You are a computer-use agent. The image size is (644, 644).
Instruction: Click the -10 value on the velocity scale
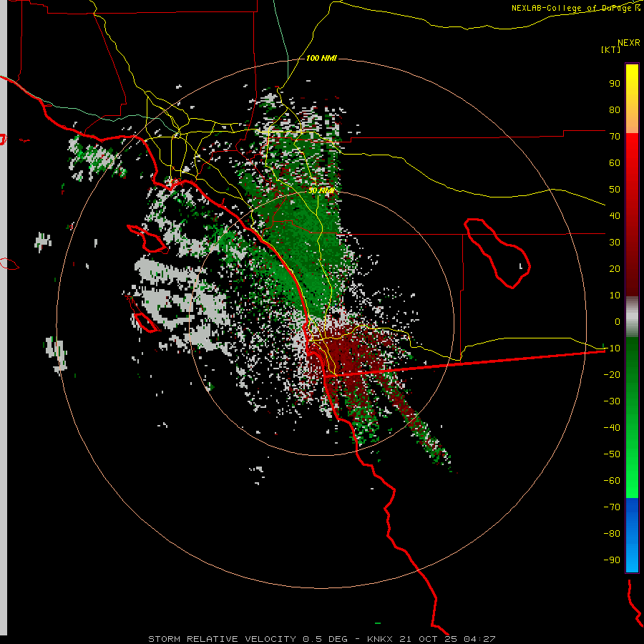point(612,348)
